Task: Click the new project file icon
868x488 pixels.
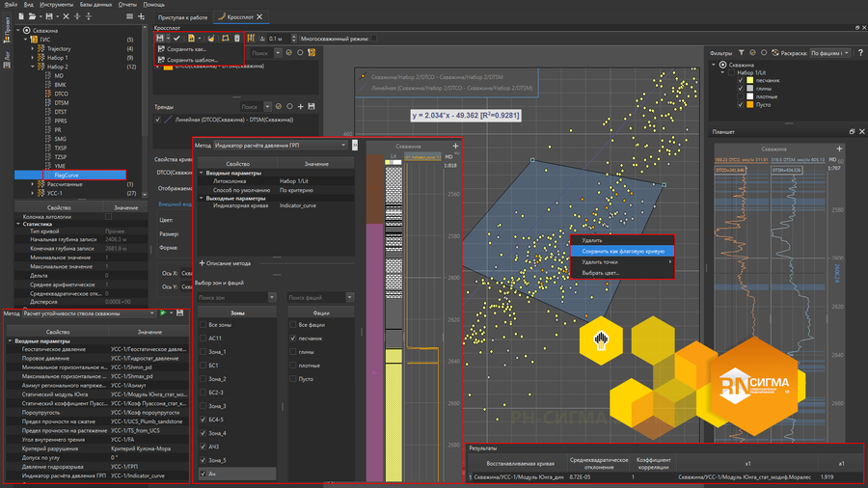Action: pos(21,16)
